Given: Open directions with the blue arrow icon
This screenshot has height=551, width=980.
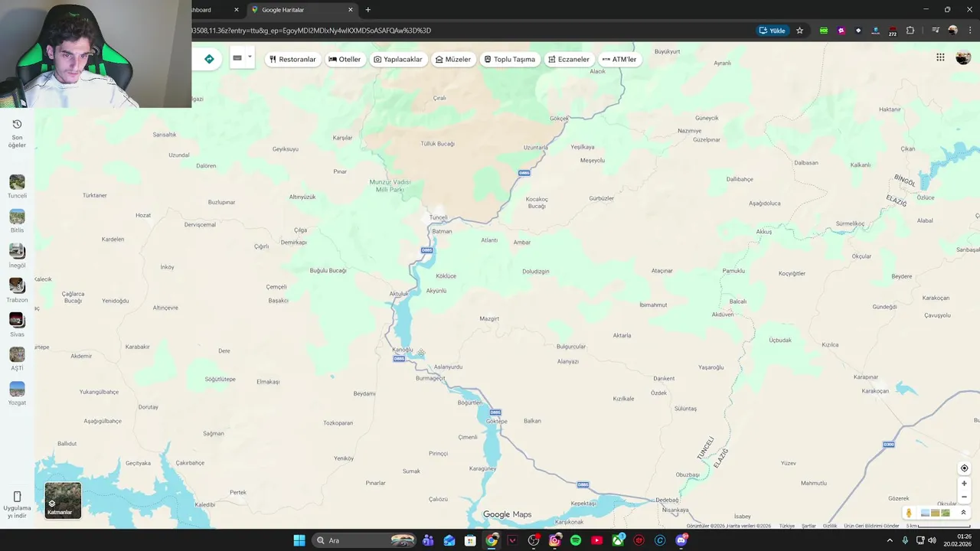Looking at the screenshot, I should pyautogui.click(x=209, y=59).
